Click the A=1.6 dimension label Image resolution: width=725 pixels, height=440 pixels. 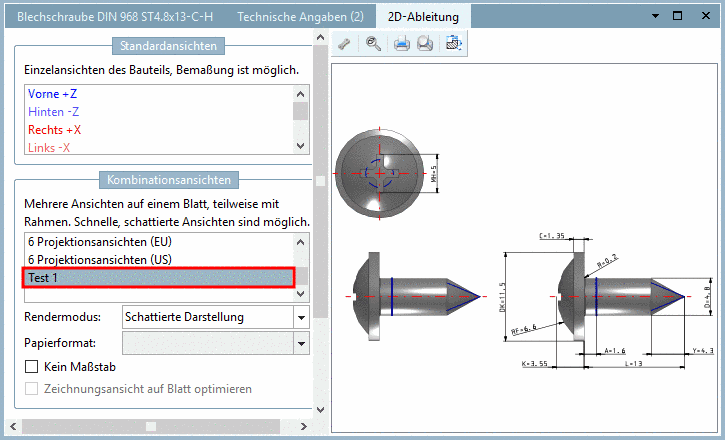[615, 351]
